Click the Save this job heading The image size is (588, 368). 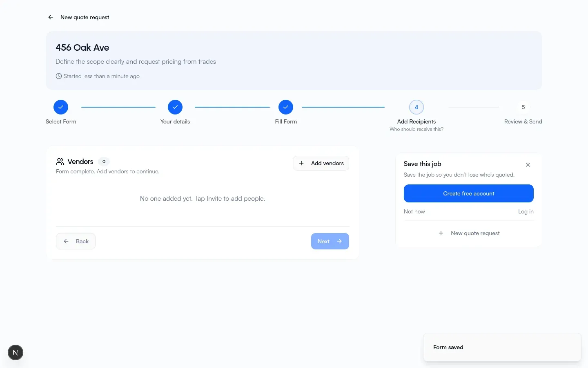[423, 164]
